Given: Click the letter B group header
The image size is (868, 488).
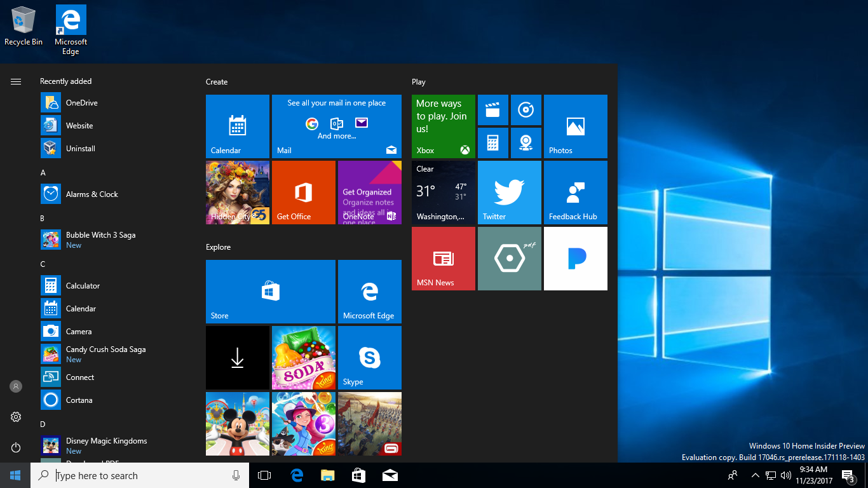Looking at the screenshot, I should [43, 219].
